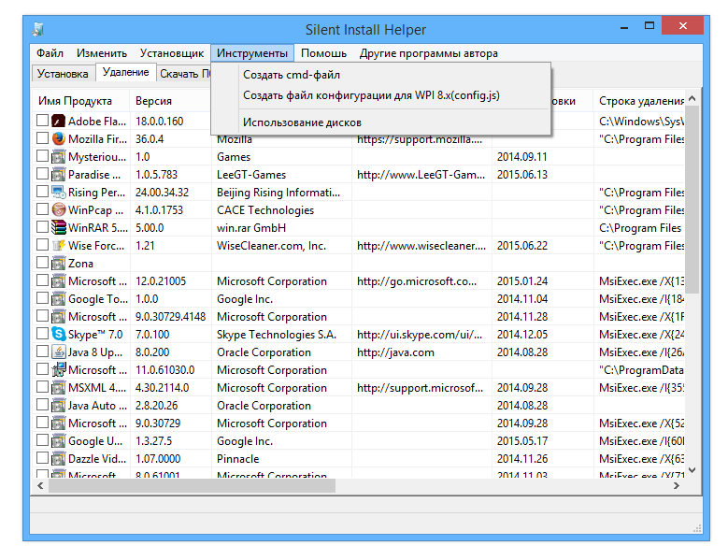Click Skype Technologies S.A. publisher cell
The width and height of the screenshot is (728, 560).
click(x=282, y=335)
